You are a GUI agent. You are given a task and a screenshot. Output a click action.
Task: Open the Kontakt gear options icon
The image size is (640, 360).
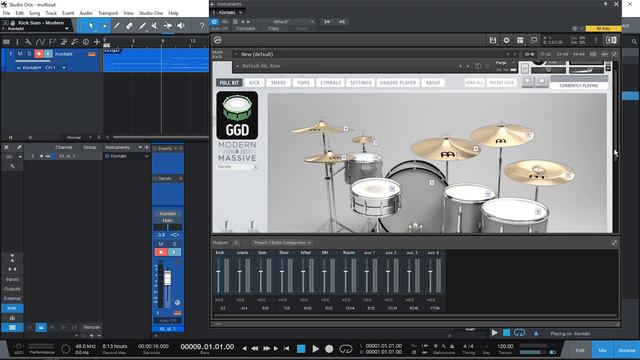[x=507, y=40]
